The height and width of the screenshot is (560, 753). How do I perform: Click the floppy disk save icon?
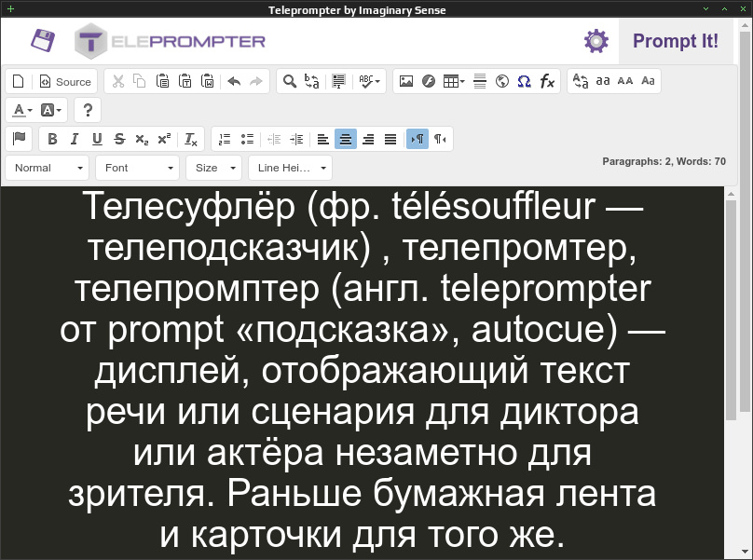[x=43, y=40]
